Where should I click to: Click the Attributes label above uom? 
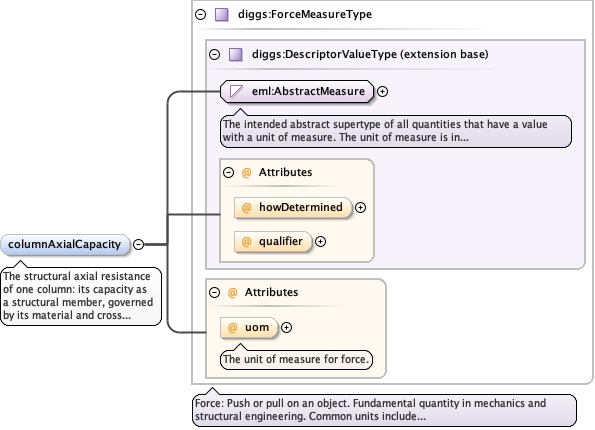pyautogui.click(x=271, y=293)
